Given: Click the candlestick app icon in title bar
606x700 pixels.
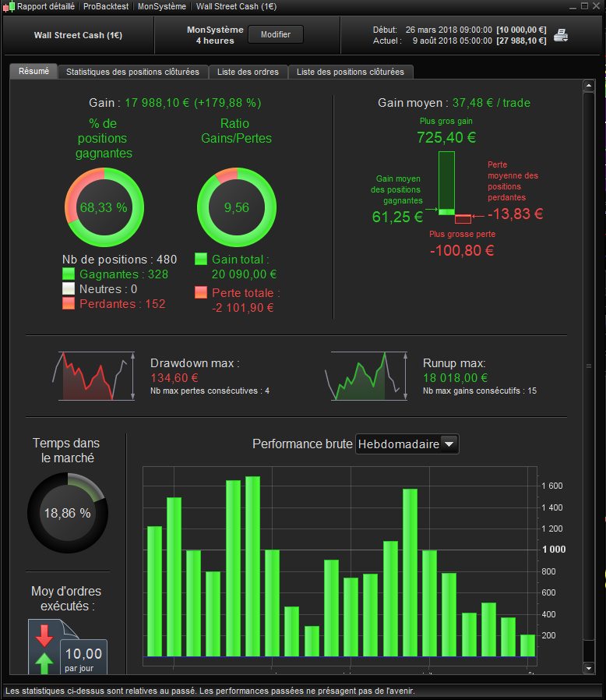Looking at the screenshot, I should point(9,7).
